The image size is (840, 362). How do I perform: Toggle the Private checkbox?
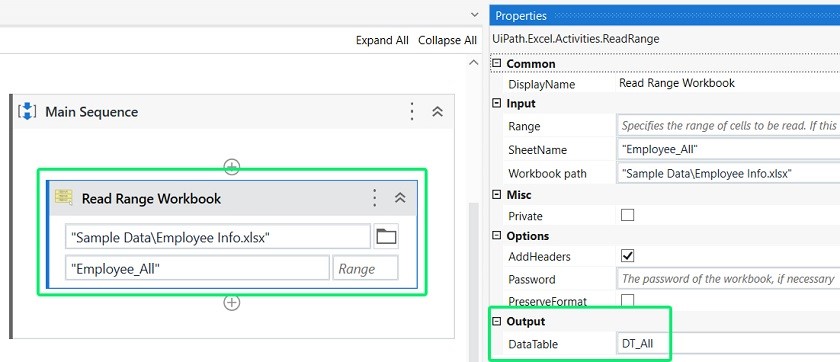click(x=627, y=215)
